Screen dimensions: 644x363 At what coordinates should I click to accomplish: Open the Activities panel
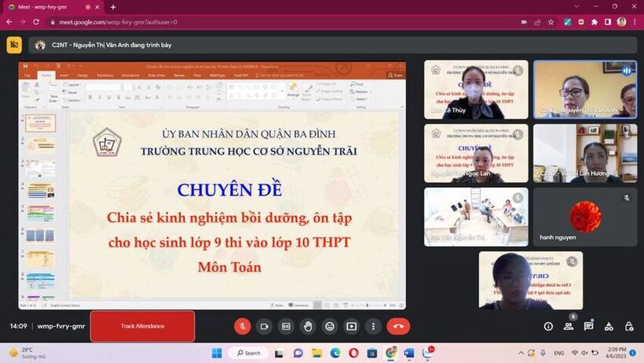609,326
